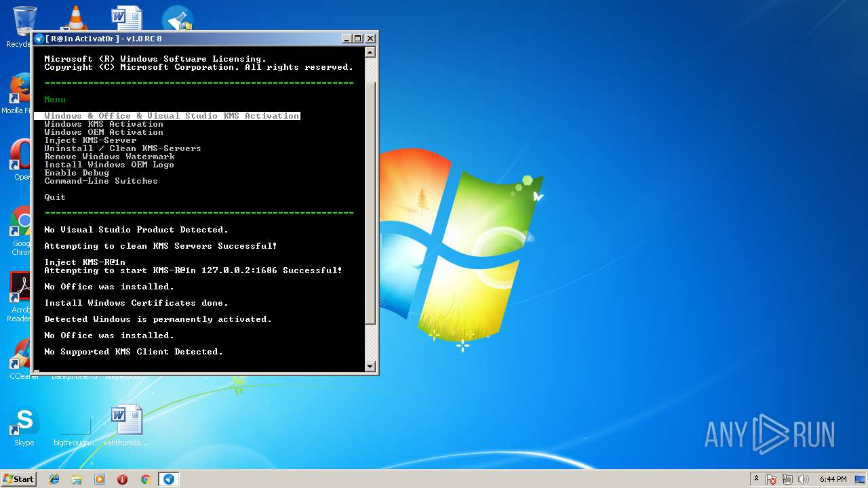
Task: Choose Install Windows OEM Logo entry
Action: coord(109,165)
